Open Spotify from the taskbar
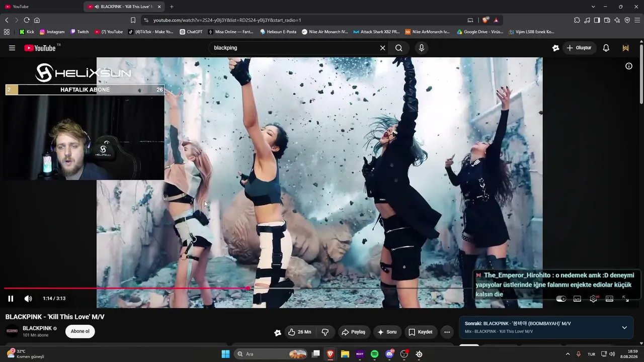This screenshot has height=362, width=644. (374, 354)
